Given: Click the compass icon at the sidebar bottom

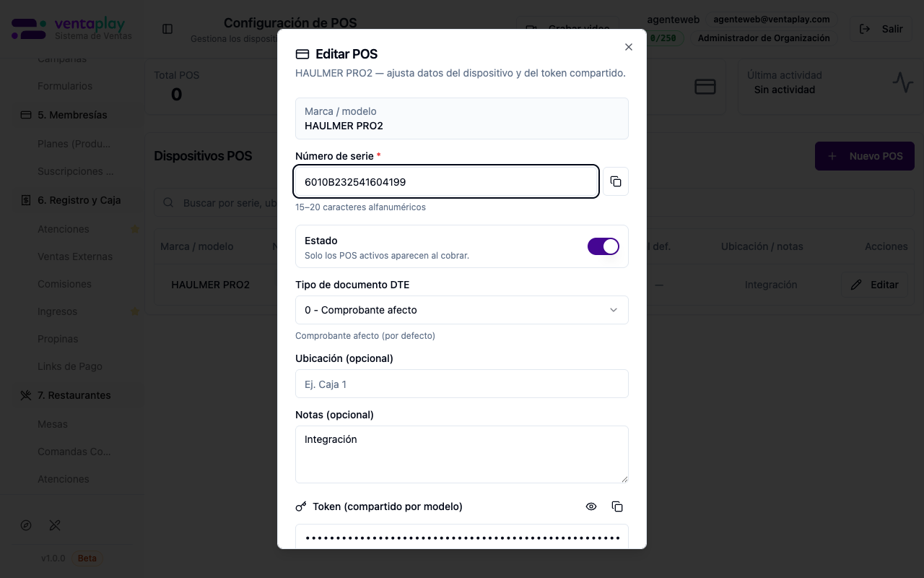Looking at the screenshot, I should [x=26, y=525].
